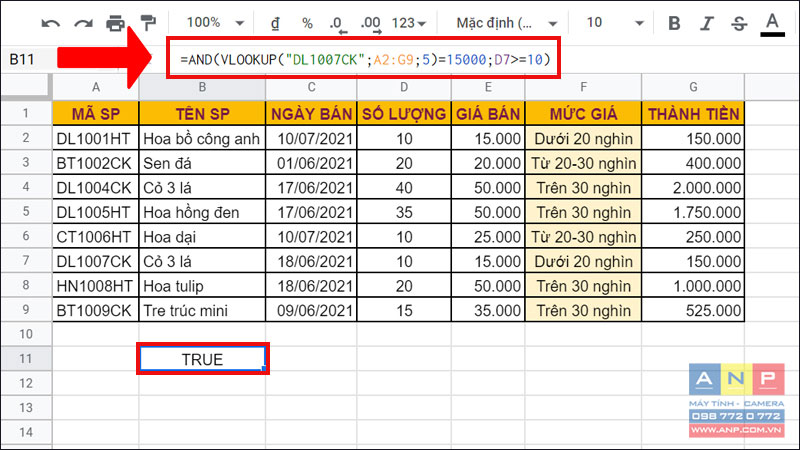Select cell Hoa hồng đen

[x=203, y=212]
